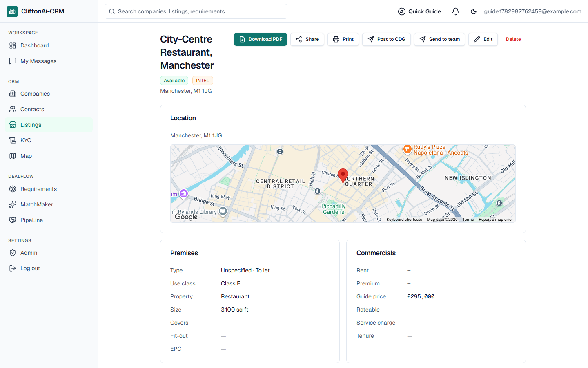Screen dimensions: 588x368
Task: Click the John Rylands Library map marker
Action: (223, 211)
